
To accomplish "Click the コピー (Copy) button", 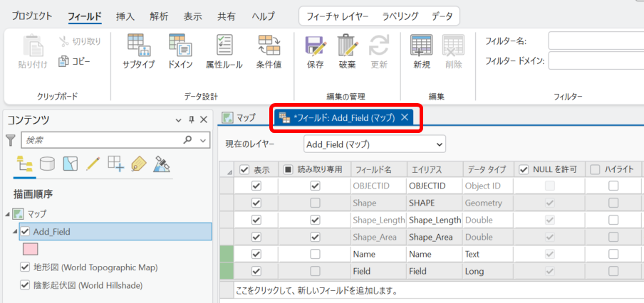I will (x=74, y=61).
